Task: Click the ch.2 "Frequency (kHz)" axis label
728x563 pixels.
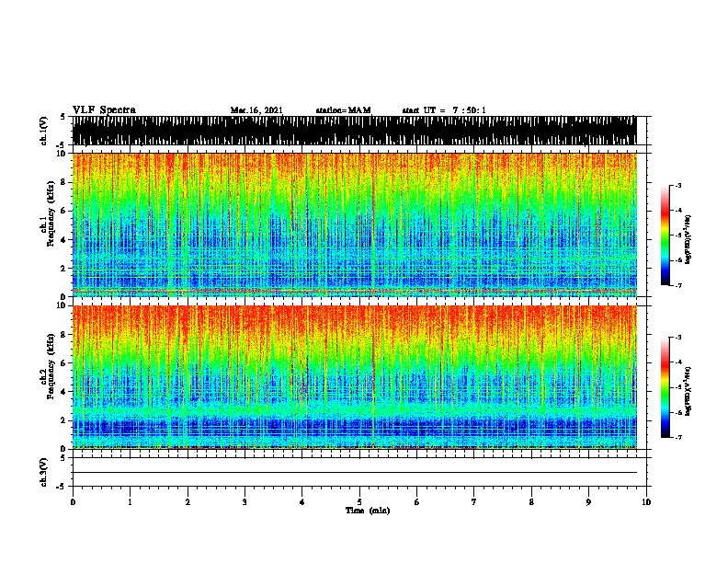Action: (51, 366)
